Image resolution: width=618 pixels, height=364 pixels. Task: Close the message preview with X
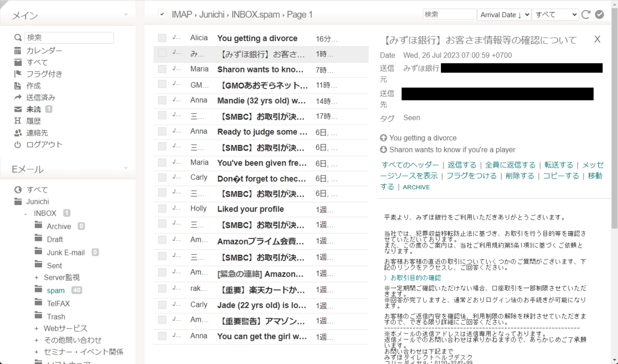coord(597,39)
